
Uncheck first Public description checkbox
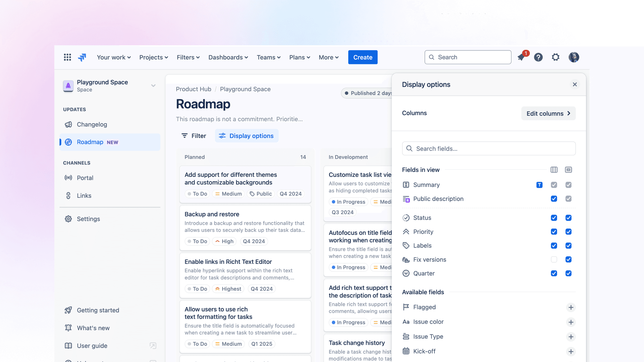[x=554, y=199]
